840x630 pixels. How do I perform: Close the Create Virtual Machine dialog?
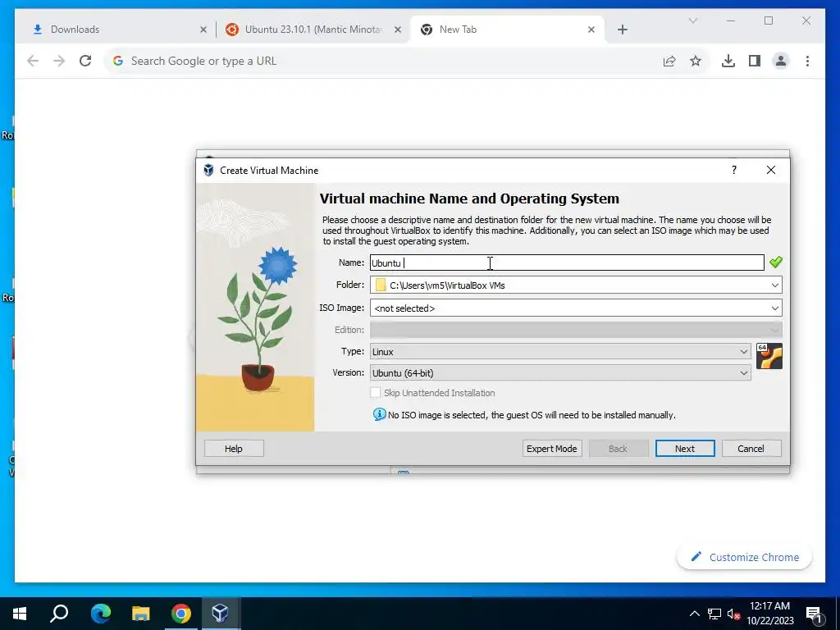point(771,170)
